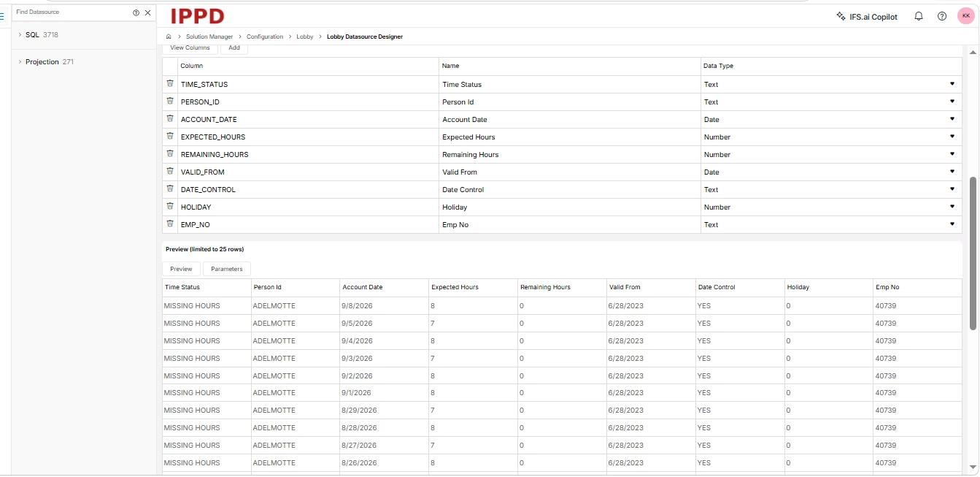980x477 pixels.
Task: Click the vertical page scrollbar thumb
Action: coord(973,253)
